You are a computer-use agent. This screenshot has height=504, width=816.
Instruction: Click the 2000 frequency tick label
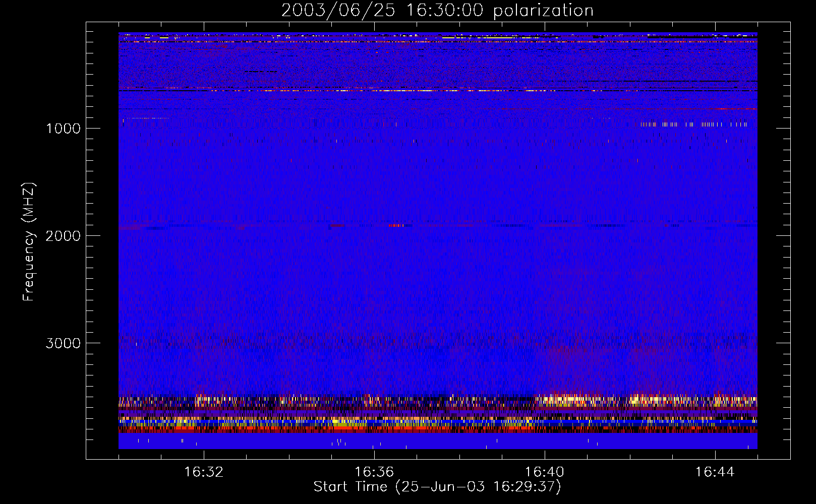click(64, 236)
